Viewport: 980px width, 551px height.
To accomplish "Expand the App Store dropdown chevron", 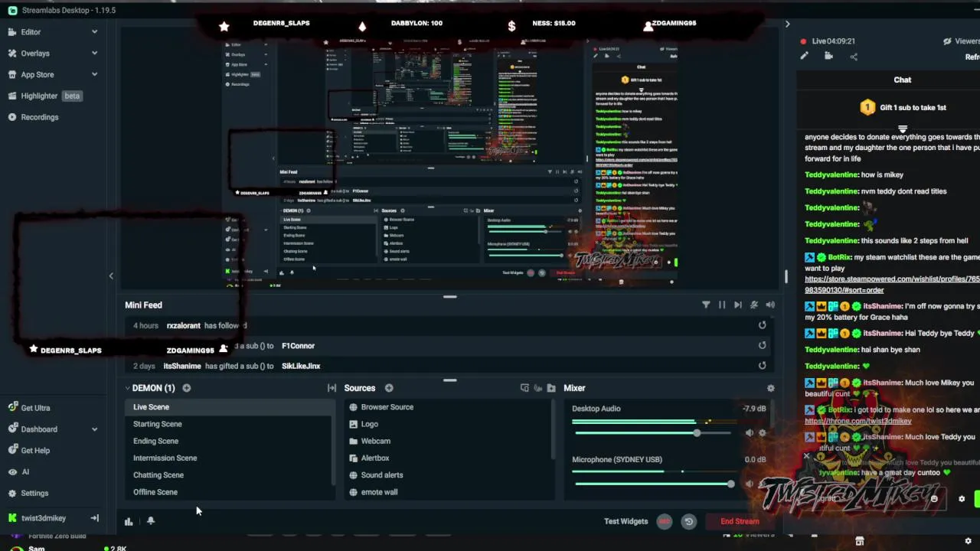I will click(x=94, y=74).
